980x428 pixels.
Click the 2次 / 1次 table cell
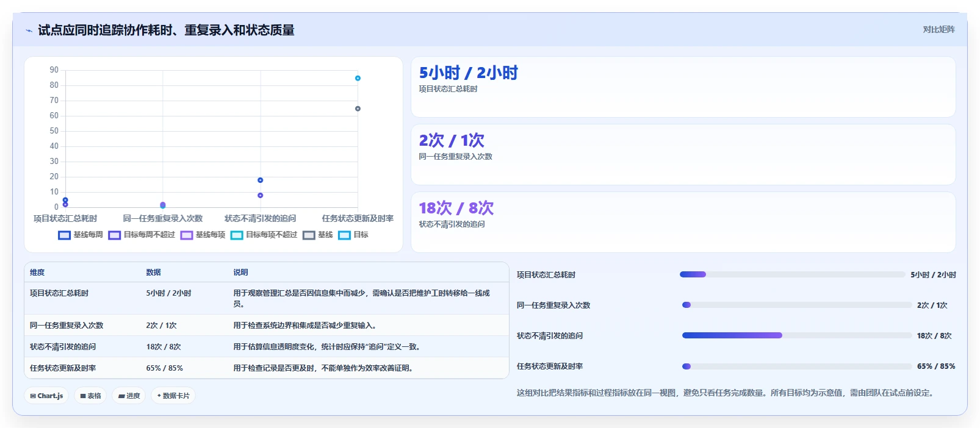click(x=161, y=326)
